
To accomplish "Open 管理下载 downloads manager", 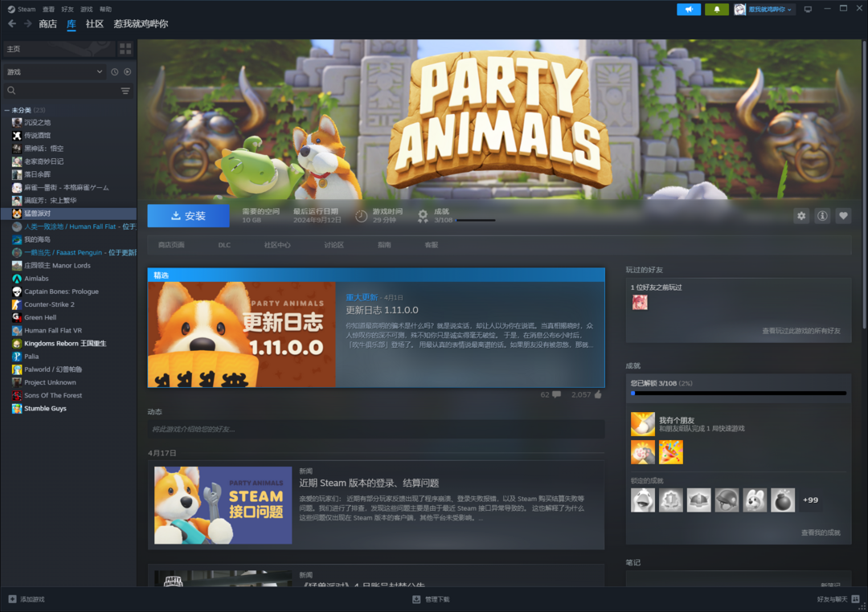I will pos(432,599).
